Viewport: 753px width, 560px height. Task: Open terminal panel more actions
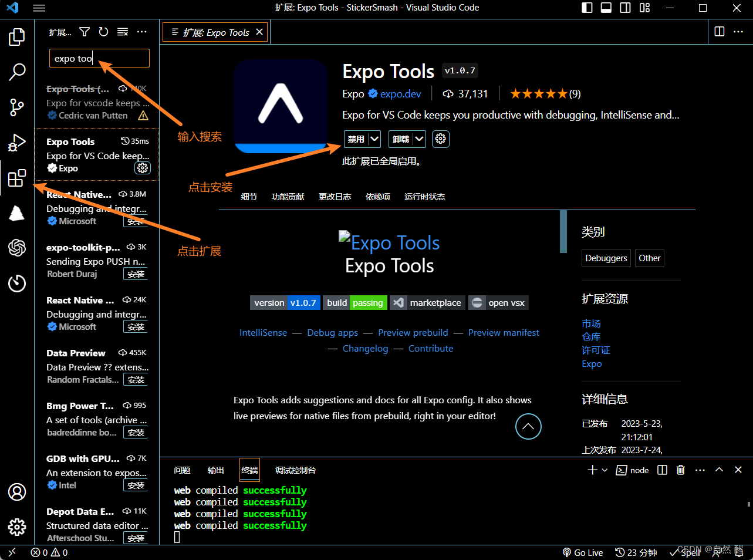(x=700, y=470)
